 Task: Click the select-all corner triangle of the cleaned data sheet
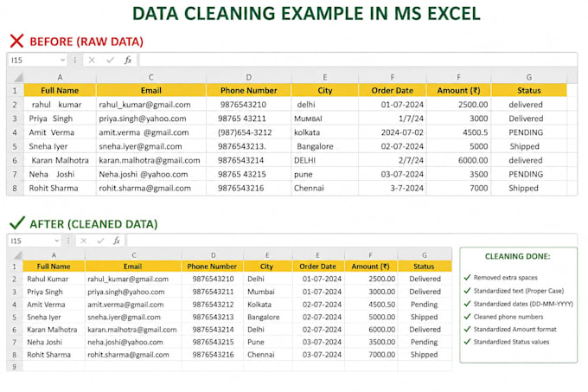click(x=17, y=255)
